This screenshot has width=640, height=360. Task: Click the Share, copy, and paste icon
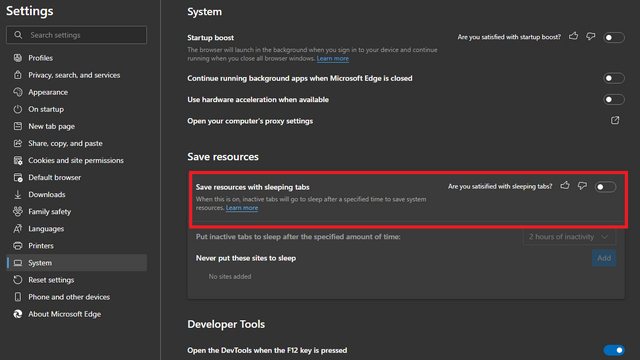click(x=18, y=143)
